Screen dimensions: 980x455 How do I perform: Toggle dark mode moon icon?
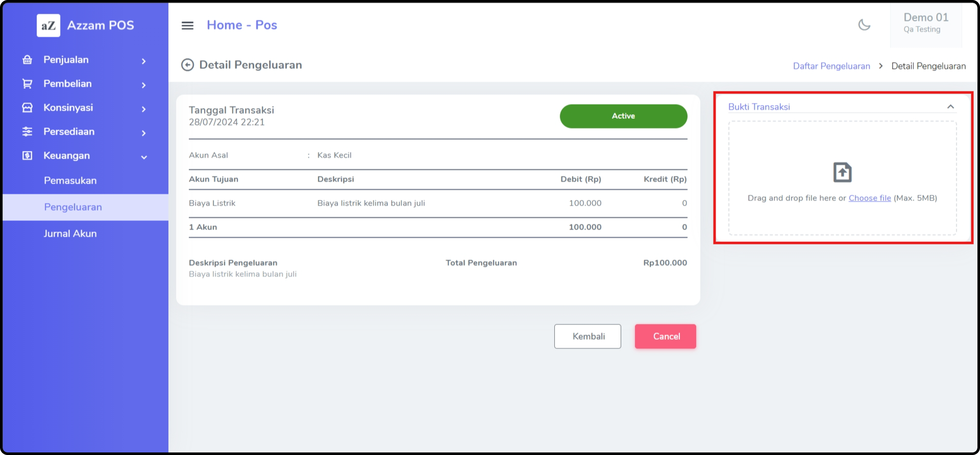point(864,25)
